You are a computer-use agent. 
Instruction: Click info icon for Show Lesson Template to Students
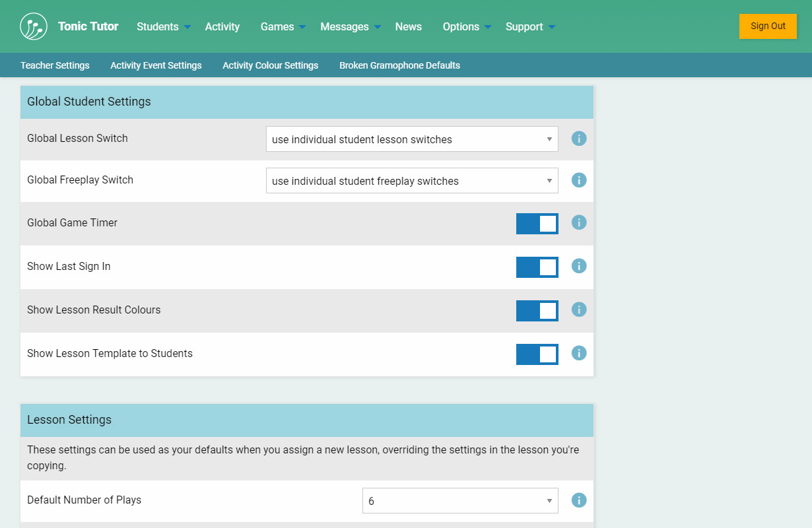click(579, 353)
